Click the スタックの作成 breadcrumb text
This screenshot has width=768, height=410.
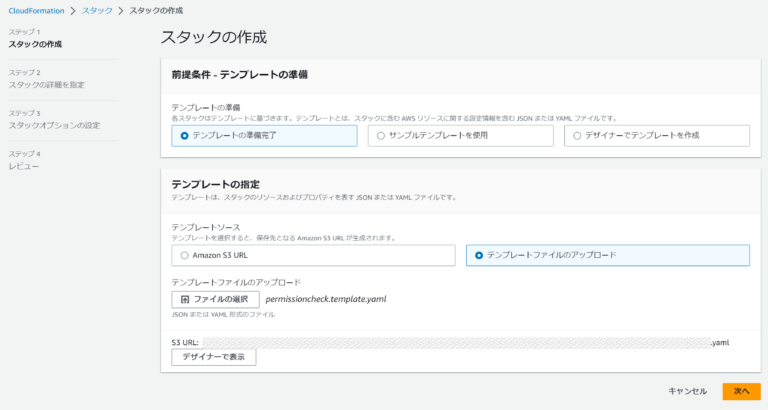point(156,11)
